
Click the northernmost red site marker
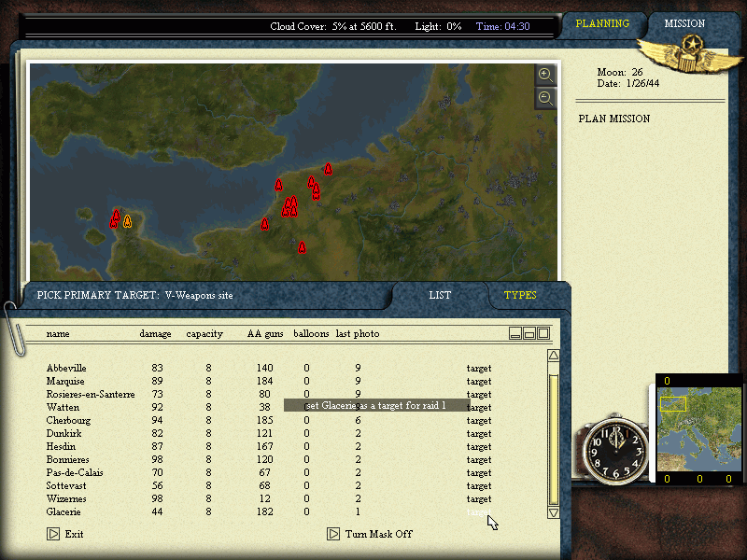coord(328,169)
